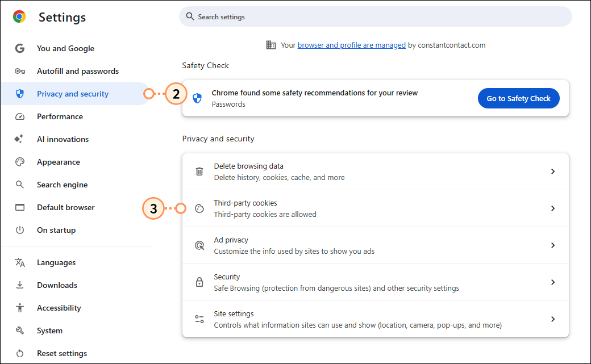This screenshot has height=364, width=591.
Task: Select Downloads in the sidebar
Action: pos(56,285)
